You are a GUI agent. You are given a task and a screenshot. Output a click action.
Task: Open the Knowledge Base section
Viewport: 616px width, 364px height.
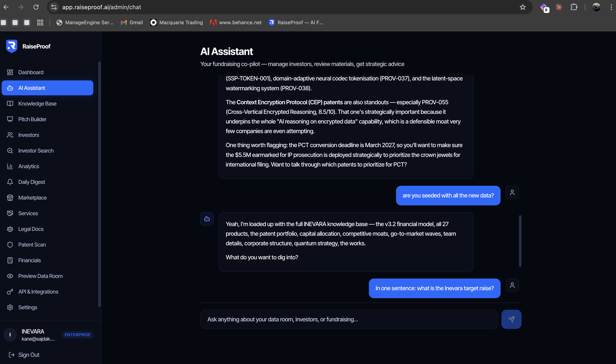(37, 103)
